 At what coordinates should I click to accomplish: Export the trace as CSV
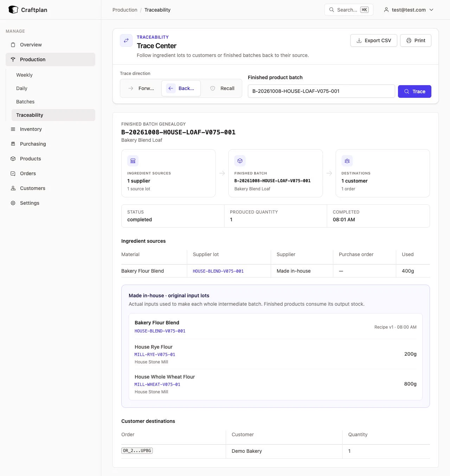(374, 40)
